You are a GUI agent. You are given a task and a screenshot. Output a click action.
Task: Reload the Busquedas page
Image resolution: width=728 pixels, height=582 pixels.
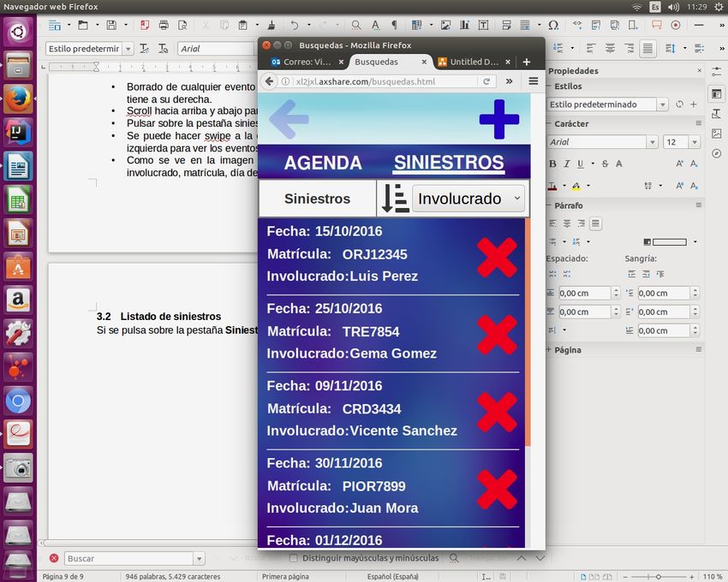(x=486, y=81)
